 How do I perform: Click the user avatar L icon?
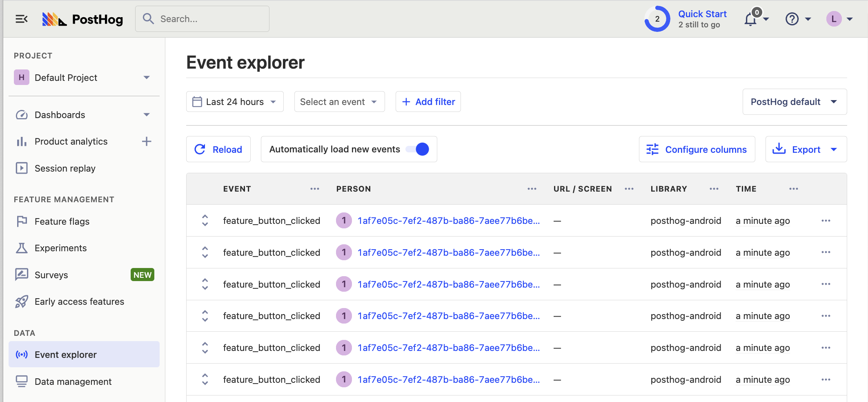tap(834, 19)
